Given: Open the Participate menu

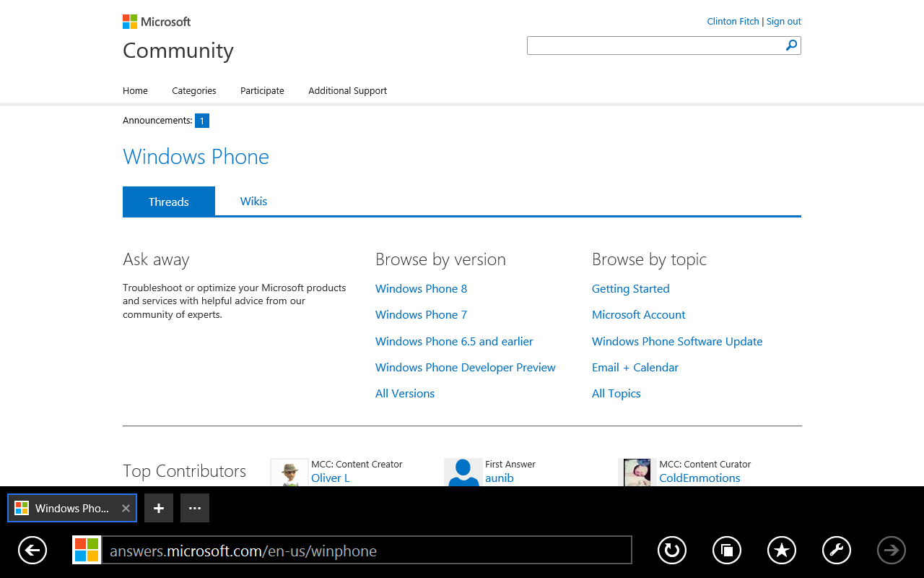Looking at the screenshot, I should pyautogui.click(x=262, y=90).
